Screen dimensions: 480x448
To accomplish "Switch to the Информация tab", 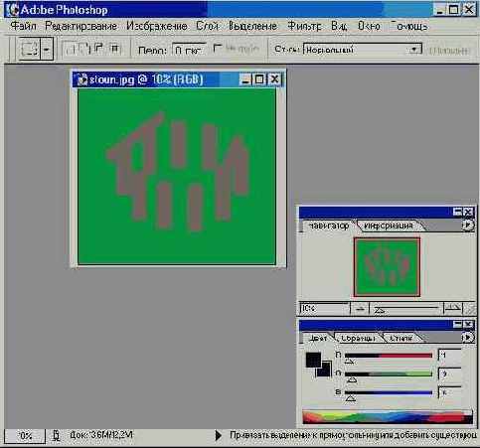I will tap(389, 225).
